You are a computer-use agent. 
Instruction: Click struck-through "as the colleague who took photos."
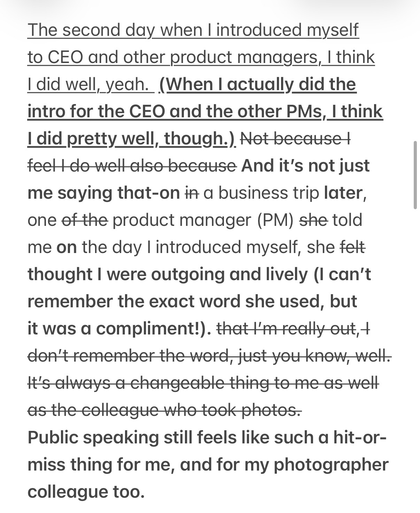tap(164, 410)
